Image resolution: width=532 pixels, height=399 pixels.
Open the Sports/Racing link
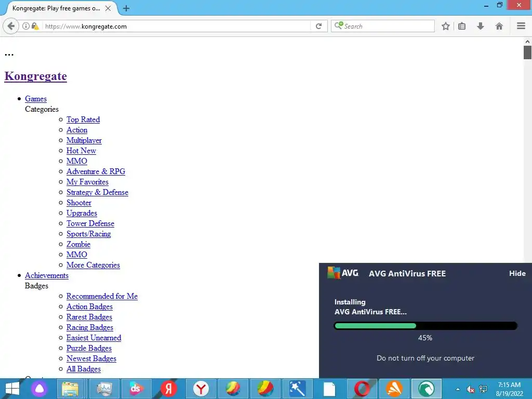pos(88,234)
